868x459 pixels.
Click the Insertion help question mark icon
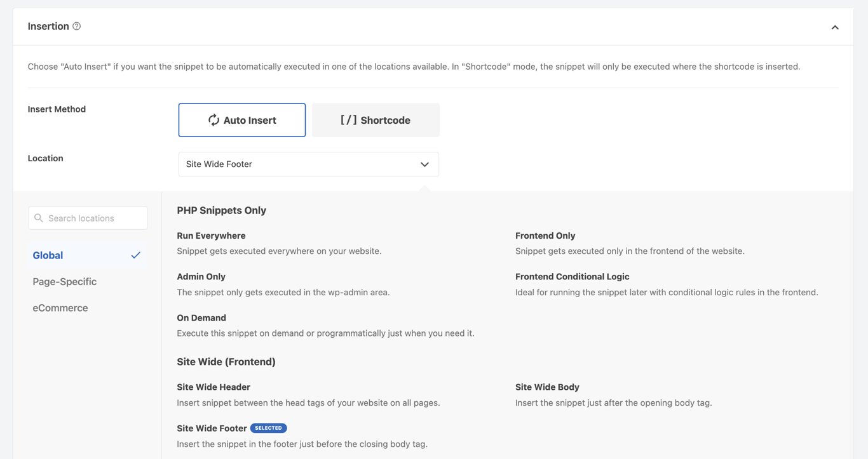pyautogui.click(x=76, y=26)
